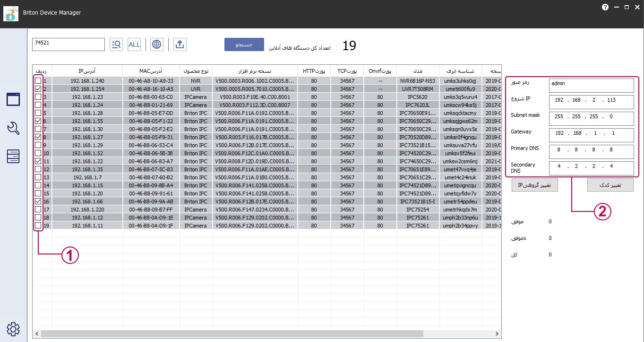
Task: Click the ALL devices toolbar icon
Action: pyautogui.click(x=134, y=44)
